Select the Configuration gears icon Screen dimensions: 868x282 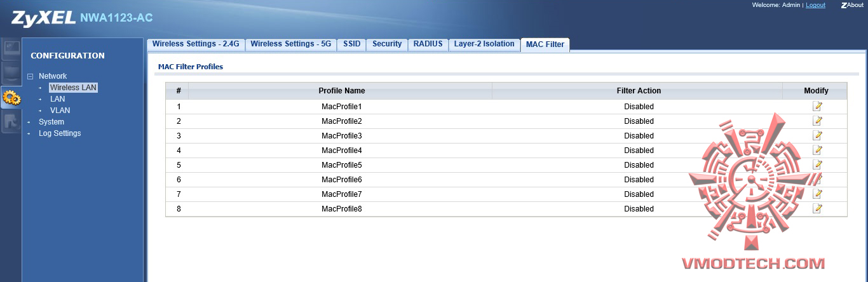point(11,97)
